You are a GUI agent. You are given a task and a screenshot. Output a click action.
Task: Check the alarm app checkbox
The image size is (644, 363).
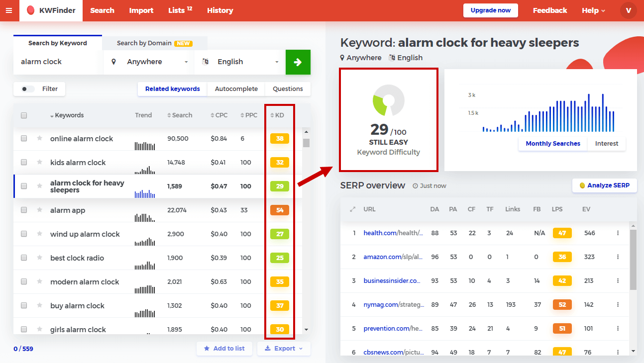coord(24,210)
